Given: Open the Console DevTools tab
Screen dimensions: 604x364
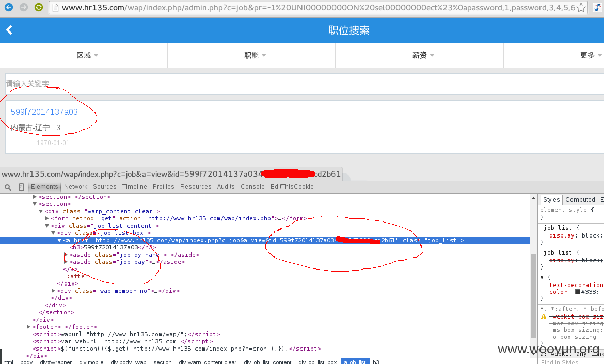Looking at the screenshot, I should click(x=252, y=187).
